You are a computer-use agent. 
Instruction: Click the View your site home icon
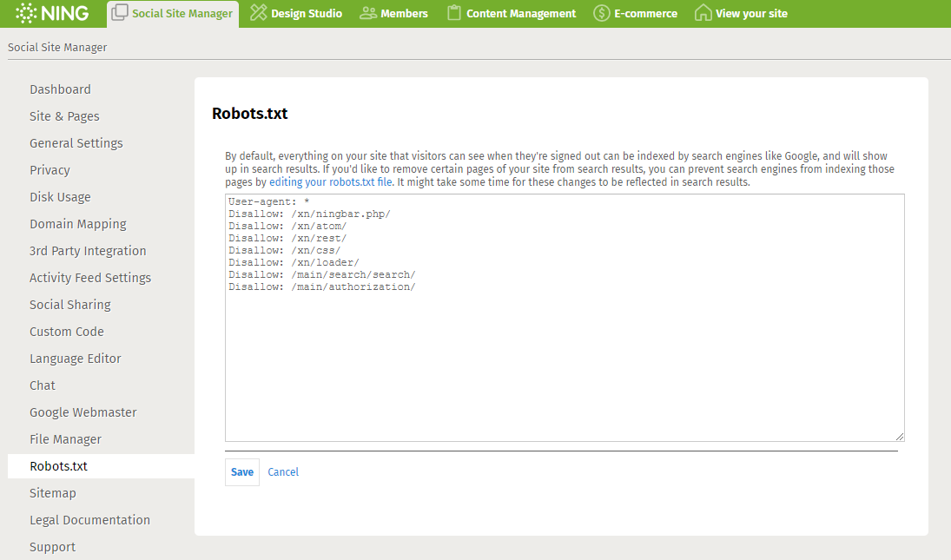703,12
